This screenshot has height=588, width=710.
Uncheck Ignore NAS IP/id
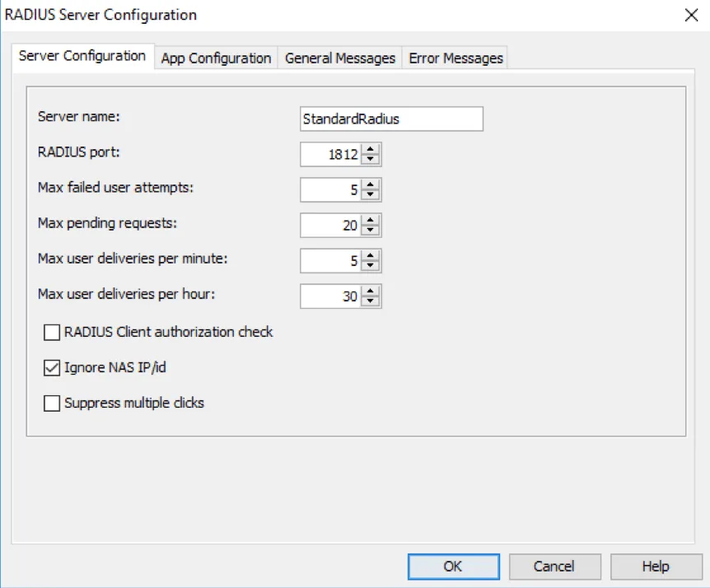(x=51, y=367)
